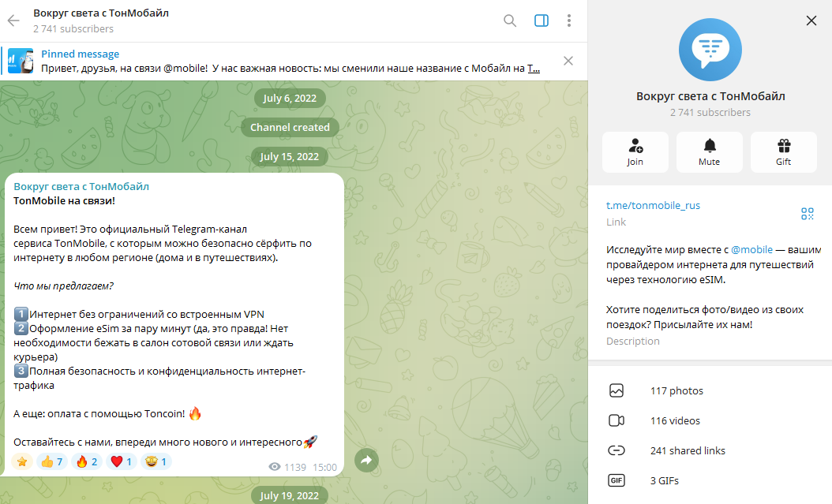Click the 'Channel created' service message
Image resolution: width=832 pixels, height=504 pixels.
click(x=290, y=127)
